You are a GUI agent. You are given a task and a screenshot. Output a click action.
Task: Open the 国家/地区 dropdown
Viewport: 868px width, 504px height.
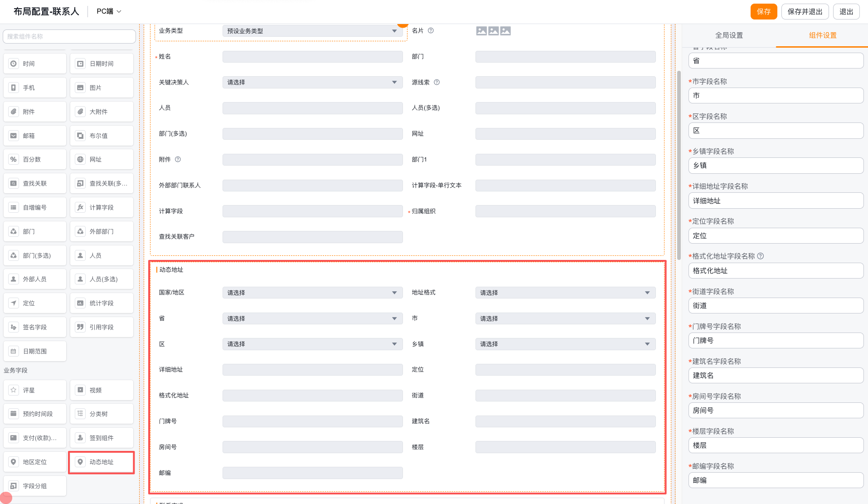[312, 293]
